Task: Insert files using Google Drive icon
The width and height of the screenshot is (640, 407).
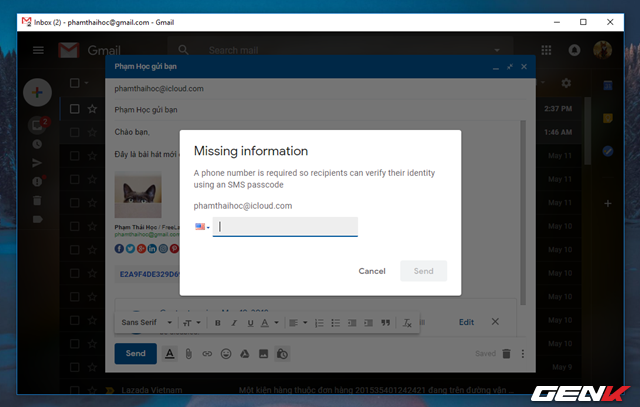Action: pyautogui.click(x=244, y=354)
